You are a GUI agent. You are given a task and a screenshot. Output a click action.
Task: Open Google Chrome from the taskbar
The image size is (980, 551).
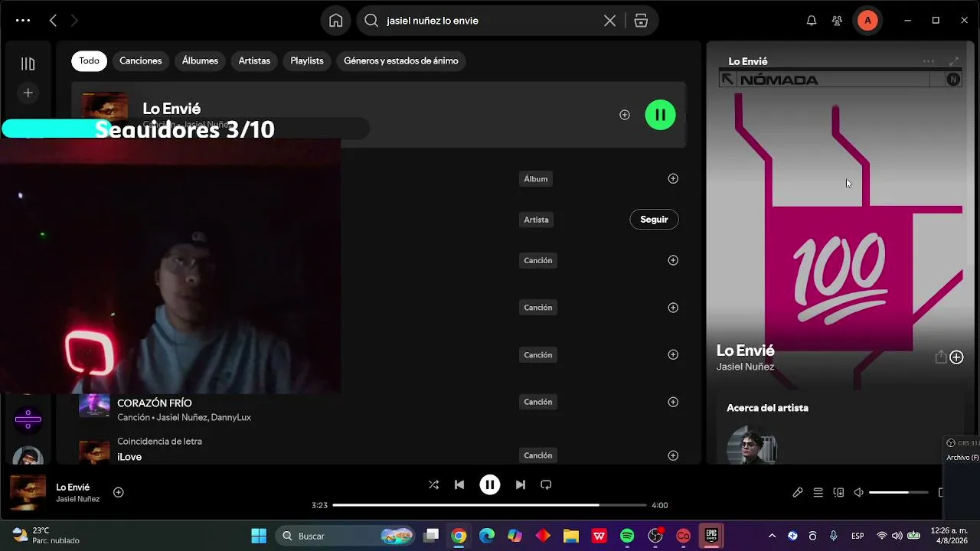pos(459,536)
